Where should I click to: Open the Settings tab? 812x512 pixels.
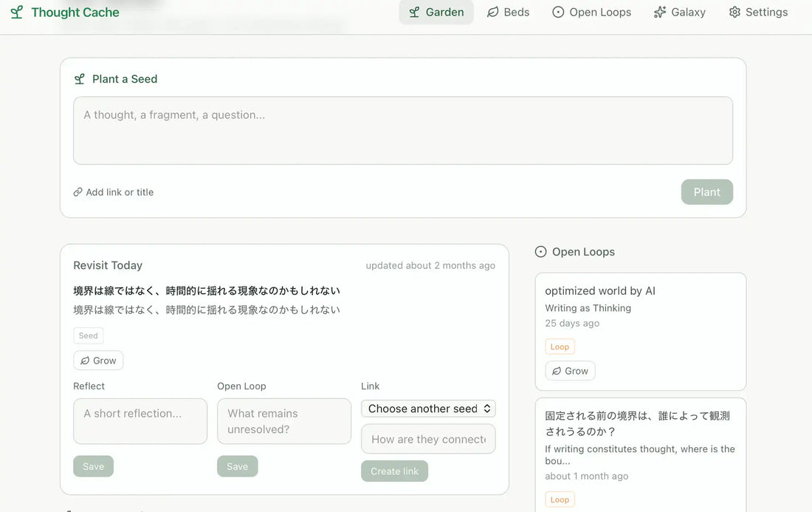point(758,12)
